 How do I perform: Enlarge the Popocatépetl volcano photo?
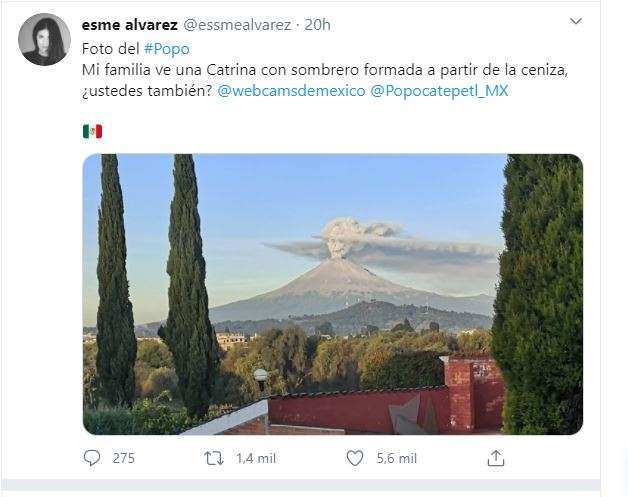click(x=333, y=294)
